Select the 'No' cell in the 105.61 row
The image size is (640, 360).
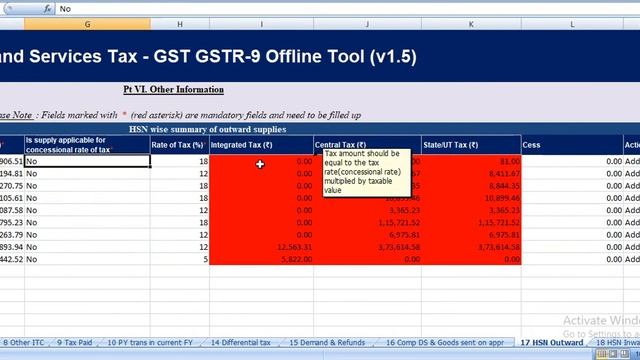coord(87,198)
